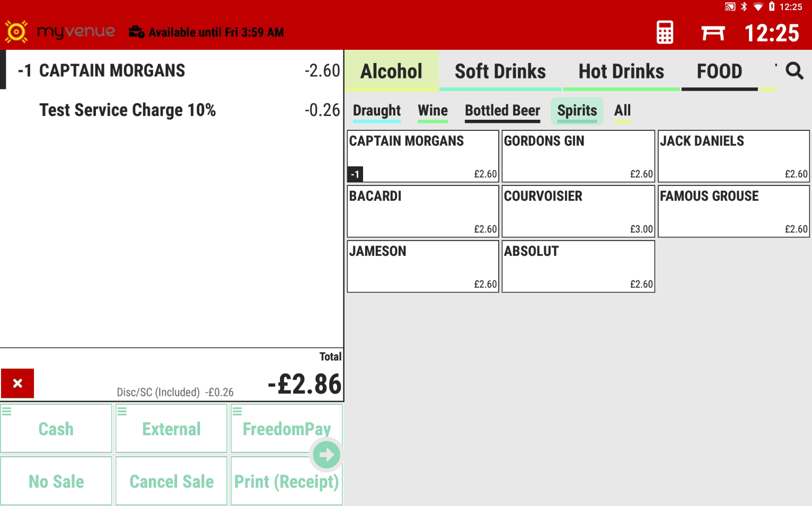Image resolution: width=812 pixels, height=506 pixels.
Task: Open FreedomPay button options menu icon
Action: coord(237,411)
